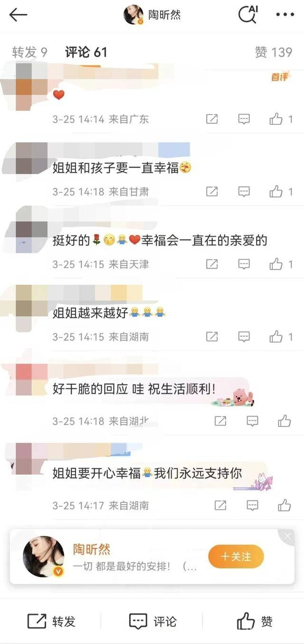Screen dimensions: 304x644
Task: Switch to the 评论 61 tab
Action: [x=86, y=52]
